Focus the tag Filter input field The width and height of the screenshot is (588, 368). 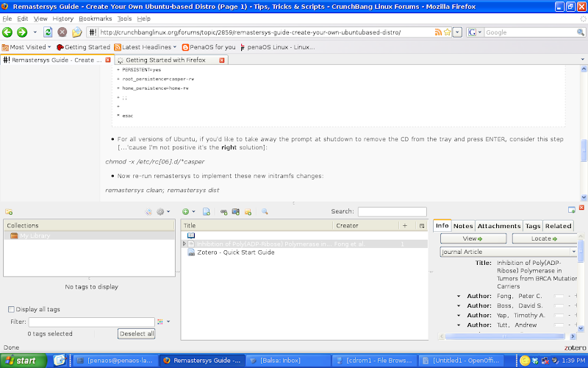91,322
